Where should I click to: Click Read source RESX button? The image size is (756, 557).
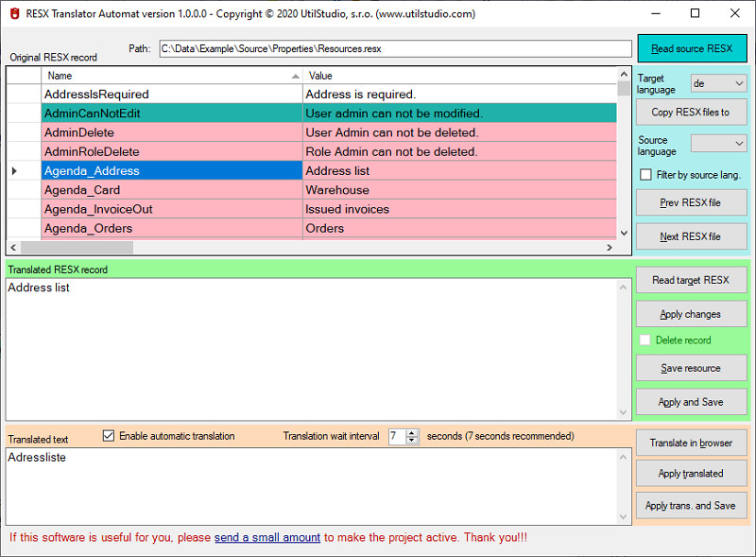692,48
